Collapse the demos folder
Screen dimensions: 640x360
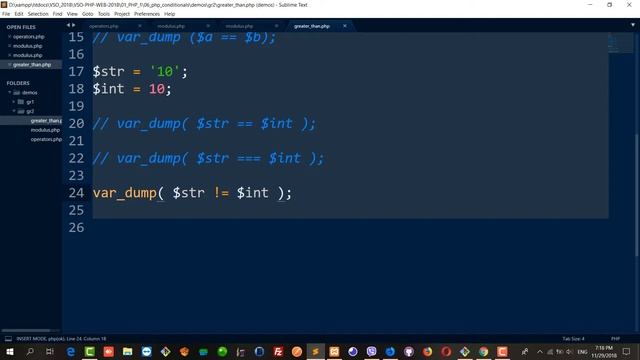tap(10, 93)
